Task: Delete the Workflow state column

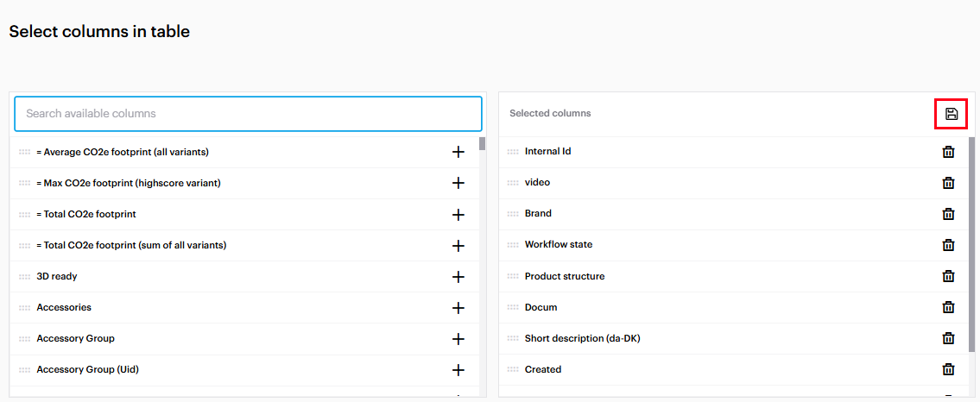Action: click(x=948, y=245)
